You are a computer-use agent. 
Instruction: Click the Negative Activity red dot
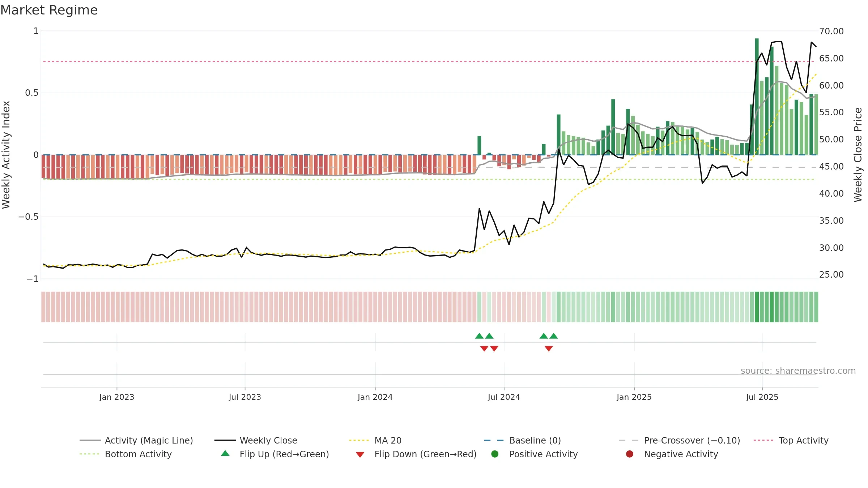pos(630,454)
